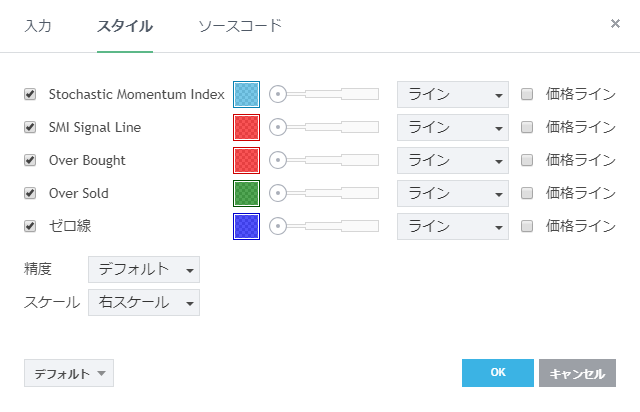The width and height of the screenshot is (640, 412).
Task: Expand the 精度 デフォルト dropdown
Action: 144,270
